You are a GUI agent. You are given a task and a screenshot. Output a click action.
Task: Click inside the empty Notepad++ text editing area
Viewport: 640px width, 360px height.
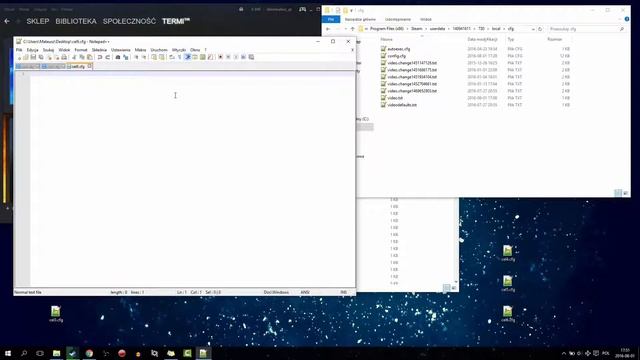point(192,180)
